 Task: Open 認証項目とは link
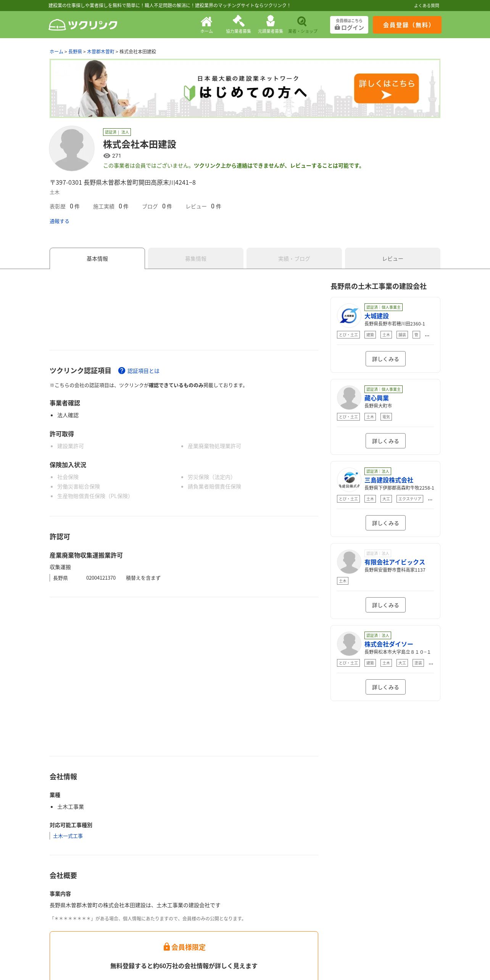[x=143, y=371]
